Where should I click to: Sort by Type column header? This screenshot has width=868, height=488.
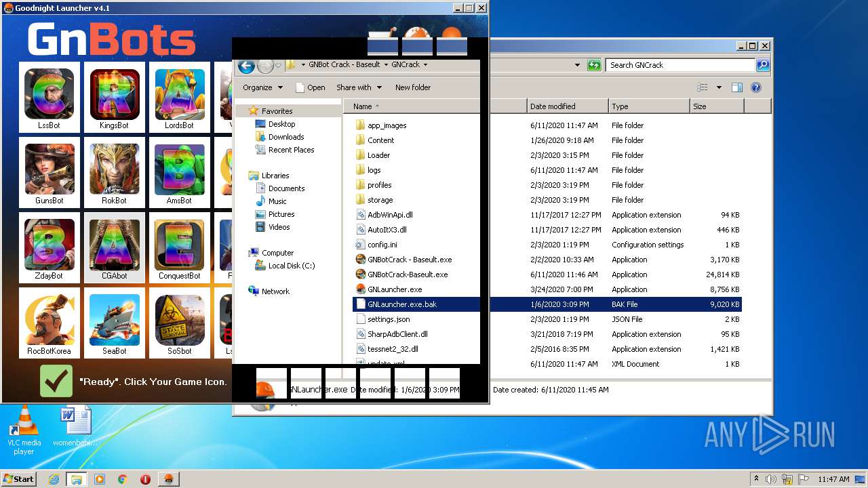pos(649,106)
